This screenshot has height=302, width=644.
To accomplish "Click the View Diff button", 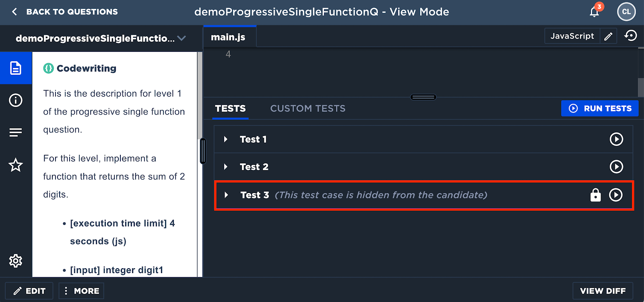I will [603, 291].
